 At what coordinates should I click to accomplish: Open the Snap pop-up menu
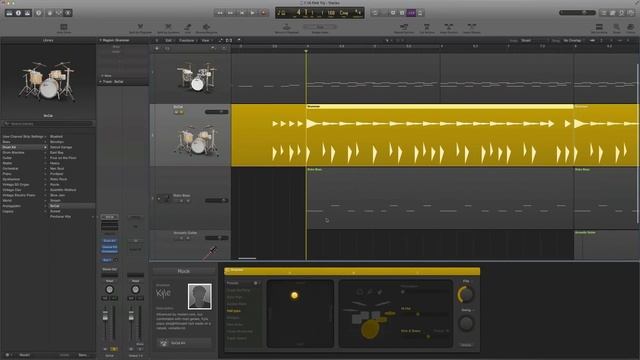pos(533,40)
